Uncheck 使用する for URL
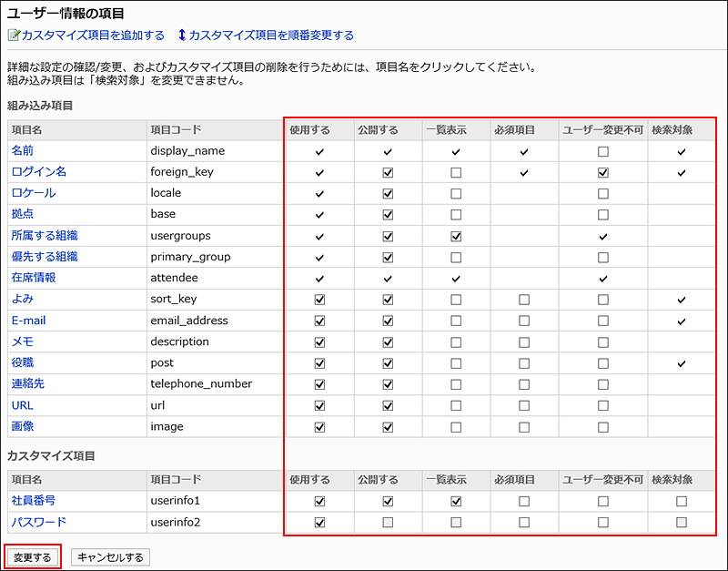The width and height of the screenshot is (728, 571). (319, 405)
